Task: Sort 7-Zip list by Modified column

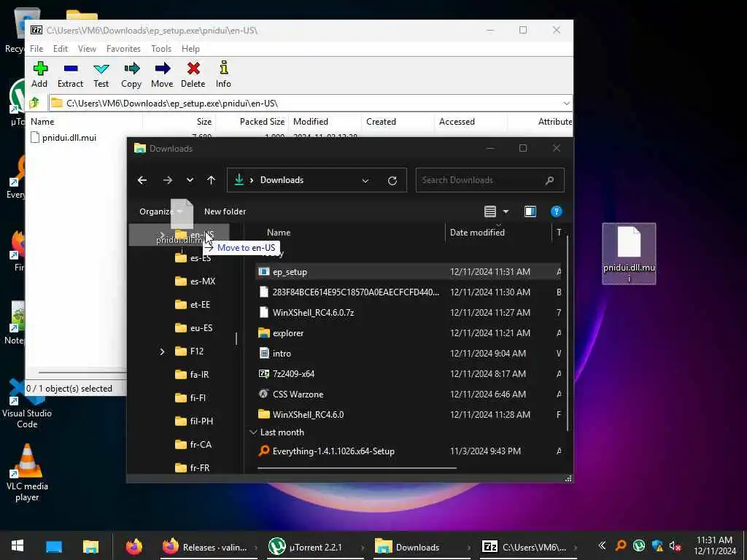Action: (x=311, y=122)
